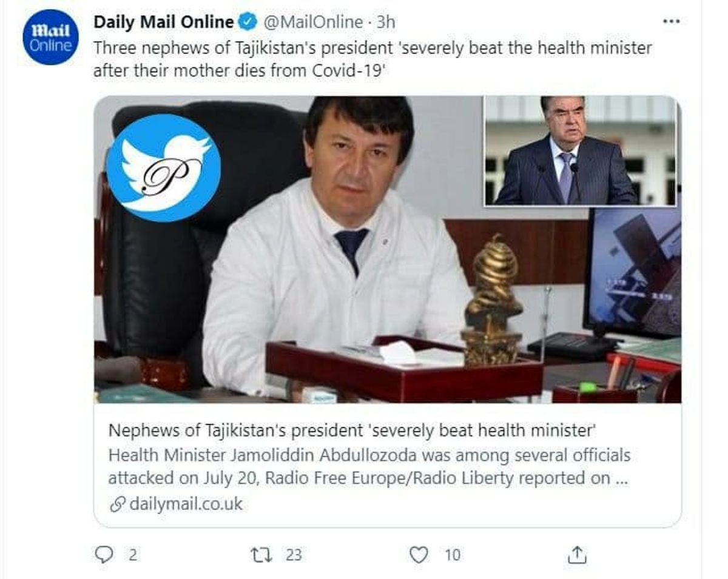Click the 3h tweet timestamp
The width and height of the screenshot is (728, 579).
[x=385, y=22]
